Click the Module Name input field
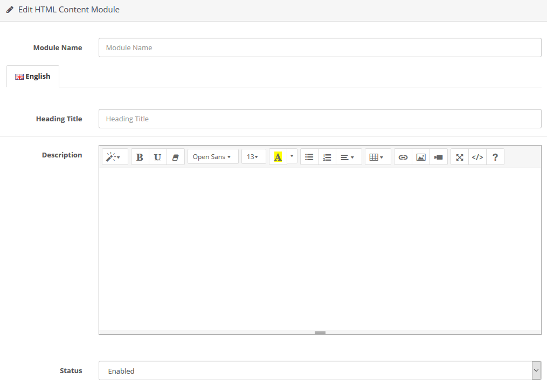 tap(320, 47)
